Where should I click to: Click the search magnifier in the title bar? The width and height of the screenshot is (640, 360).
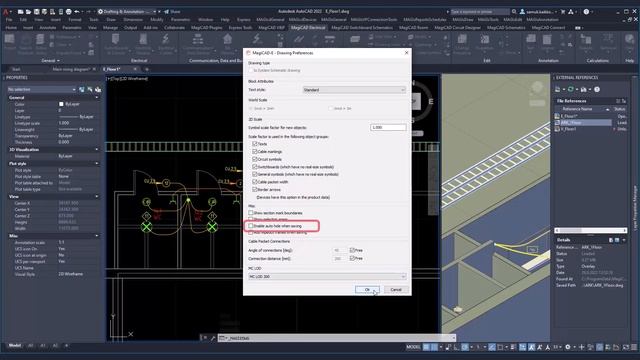click(514, 12)
